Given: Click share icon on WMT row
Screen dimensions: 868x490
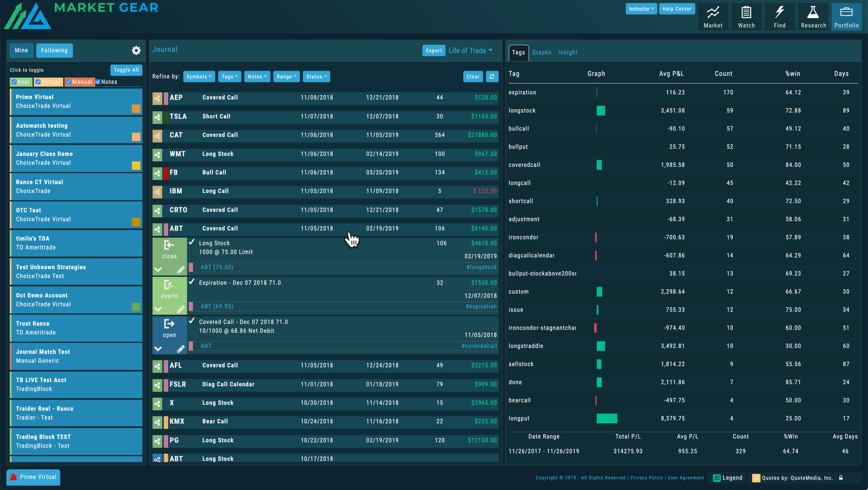Looking at the screenshot, I should point(157,155).
